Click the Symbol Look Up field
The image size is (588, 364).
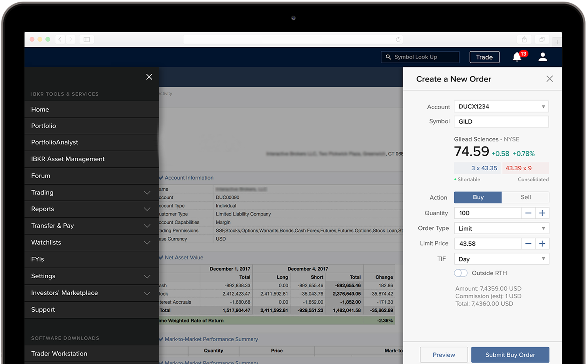click(420, 57)
